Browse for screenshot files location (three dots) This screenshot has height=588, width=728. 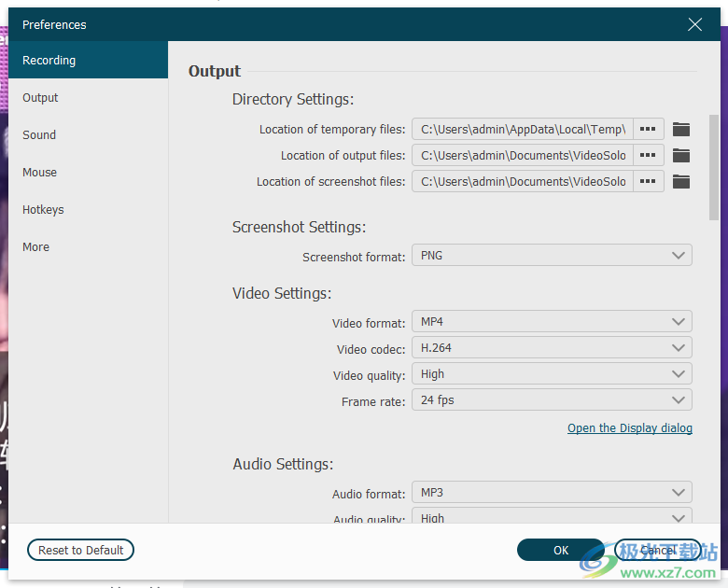pos(648,181)
